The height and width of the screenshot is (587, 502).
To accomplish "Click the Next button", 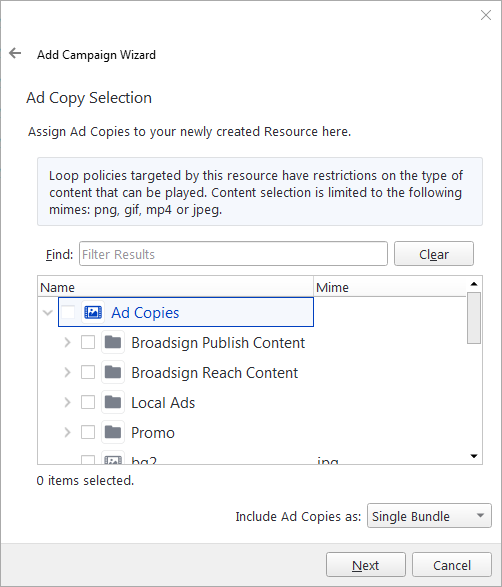I will (366, 565).
